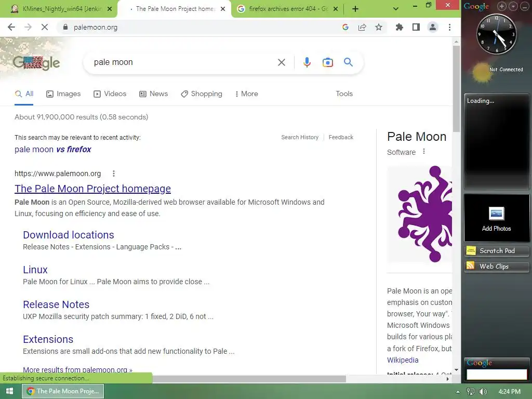Switch to Shopping results
This screenshot has width=532, height=399.
[202, 94]
